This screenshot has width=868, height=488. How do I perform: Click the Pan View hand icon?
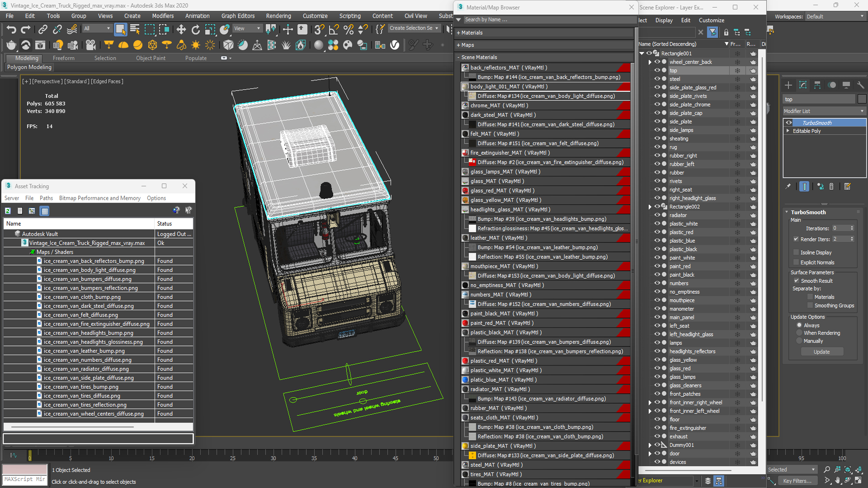click(838, 481)
